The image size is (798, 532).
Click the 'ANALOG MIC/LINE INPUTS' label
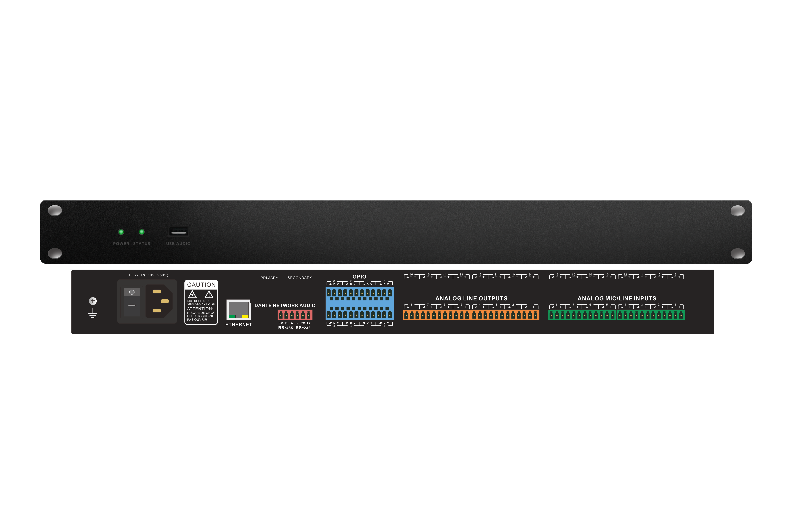617,299
